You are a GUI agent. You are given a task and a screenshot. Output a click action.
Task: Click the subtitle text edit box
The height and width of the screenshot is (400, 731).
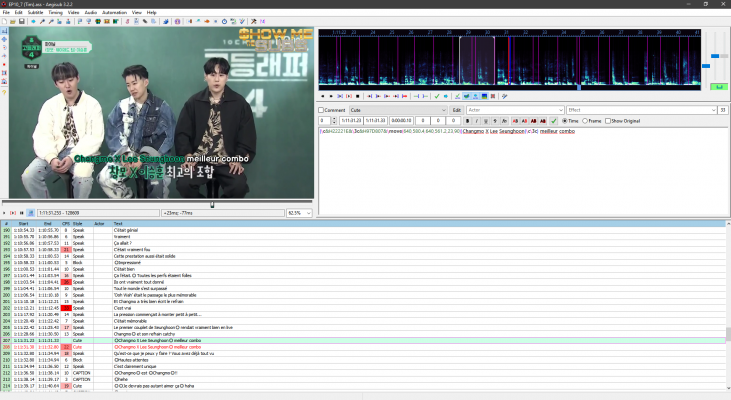click(523, 171)
